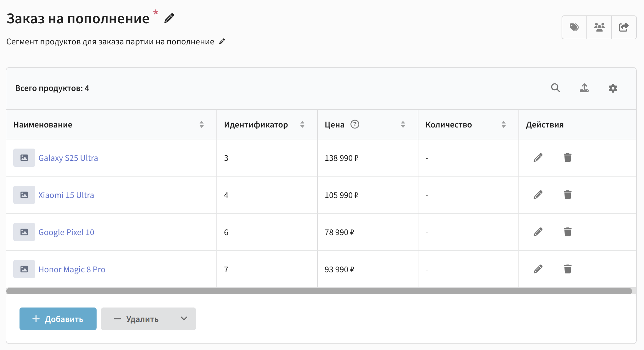The width and height of the screenshot is (644, 350).
Task: Edit the segment description via pencil icon
Action: (222, 42)
